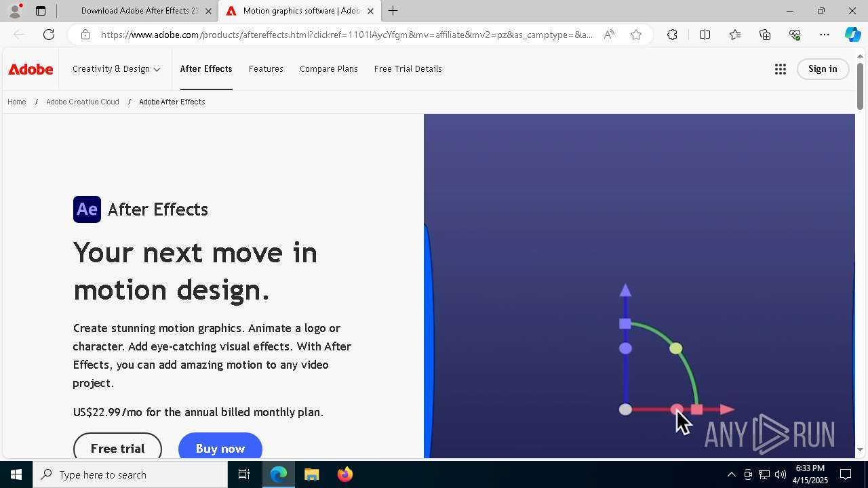Screen dimensions: 868x488
Task: Open a new browser tab
Action: [393, 11]
